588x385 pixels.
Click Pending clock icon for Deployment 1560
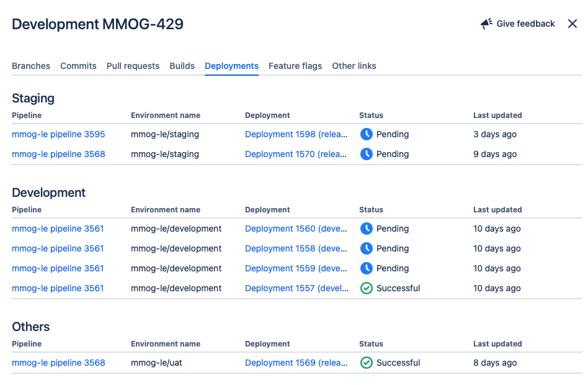367,229
